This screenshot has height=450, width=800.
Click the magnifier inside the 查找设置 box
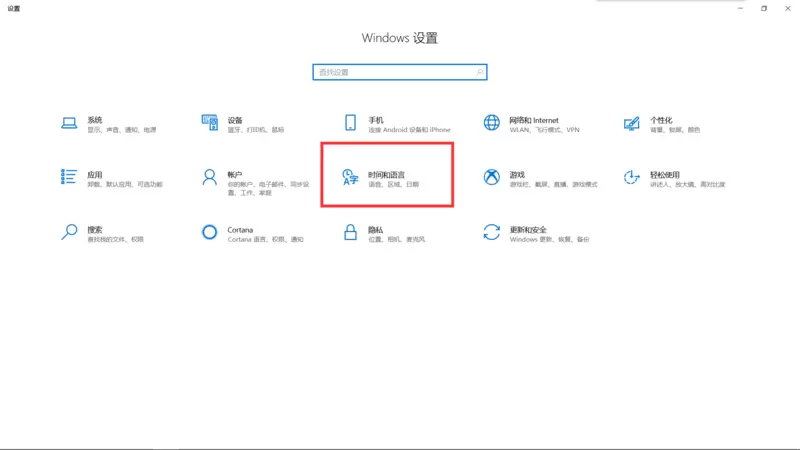[x=479, y=72]
